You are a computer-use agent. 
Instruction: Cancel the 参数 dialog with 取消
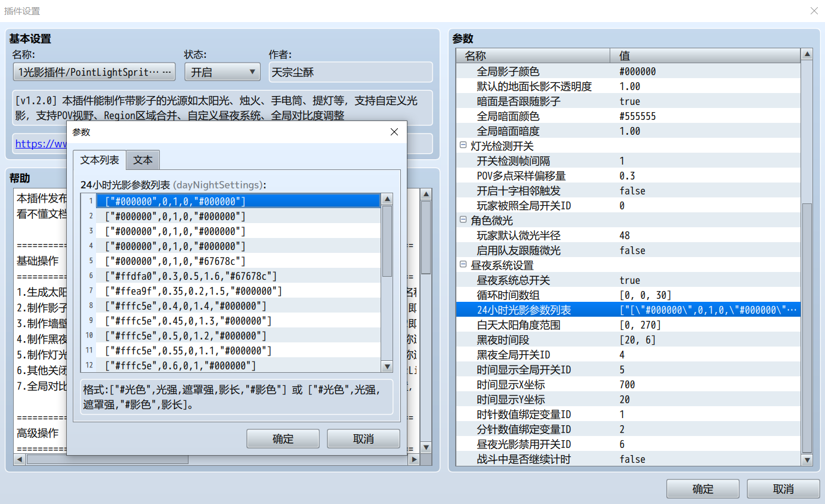click(x=363, y=439)
